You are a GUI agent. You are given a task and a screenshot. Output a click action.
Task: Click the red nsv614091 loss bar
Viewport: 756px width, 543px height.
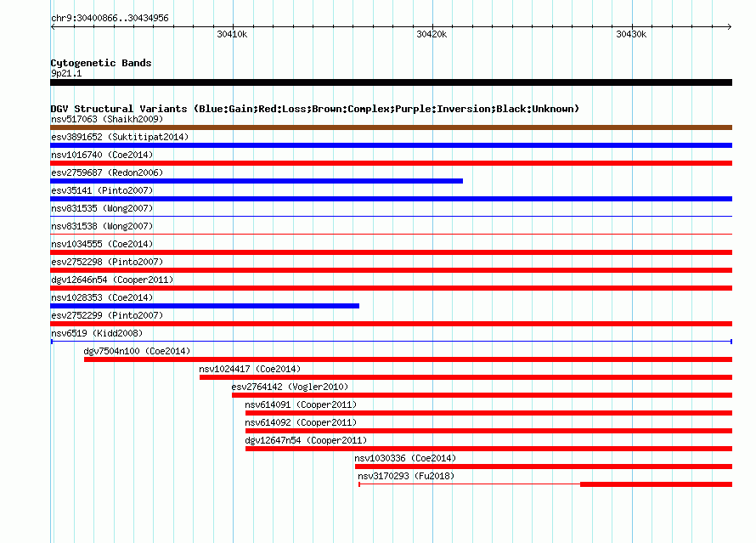pyautogui.click(x=489, y=413)
